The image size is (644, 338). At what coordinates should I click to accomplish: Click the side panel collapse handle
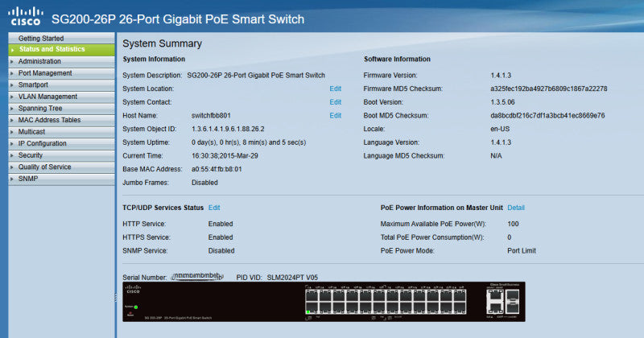[116, 297]
